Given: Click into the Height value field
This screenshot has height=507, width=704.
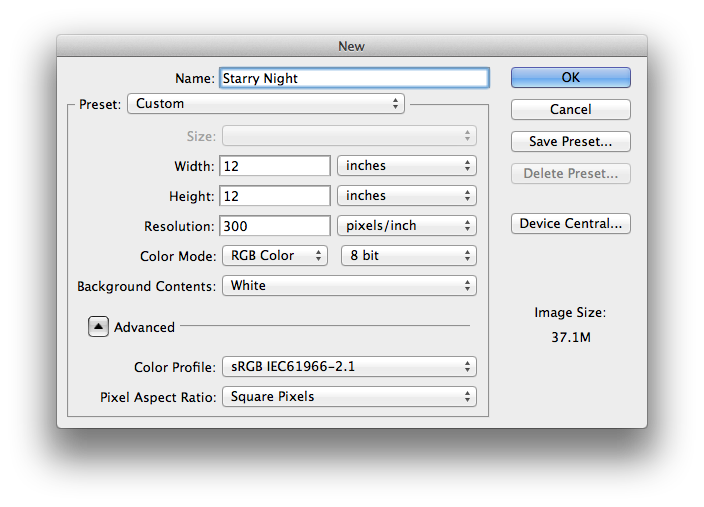Looking at the screenshot, I should click(x=275, y=196).
